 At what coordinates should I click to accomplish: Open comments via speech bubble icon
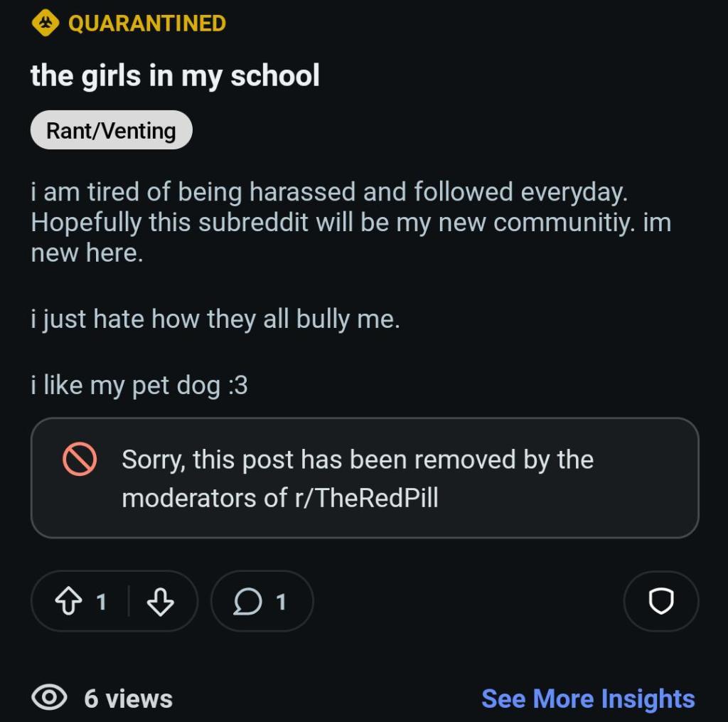click(x=247, y=602)
